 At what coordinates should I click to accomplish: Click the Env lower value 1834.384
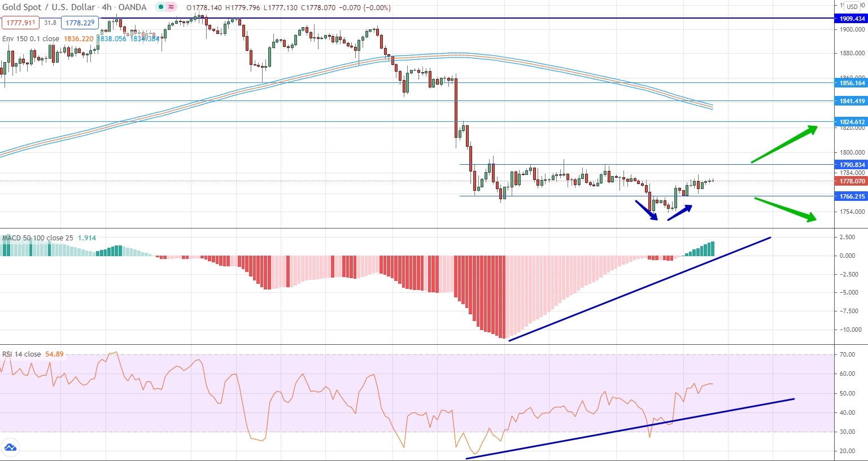tap(145, 39)
